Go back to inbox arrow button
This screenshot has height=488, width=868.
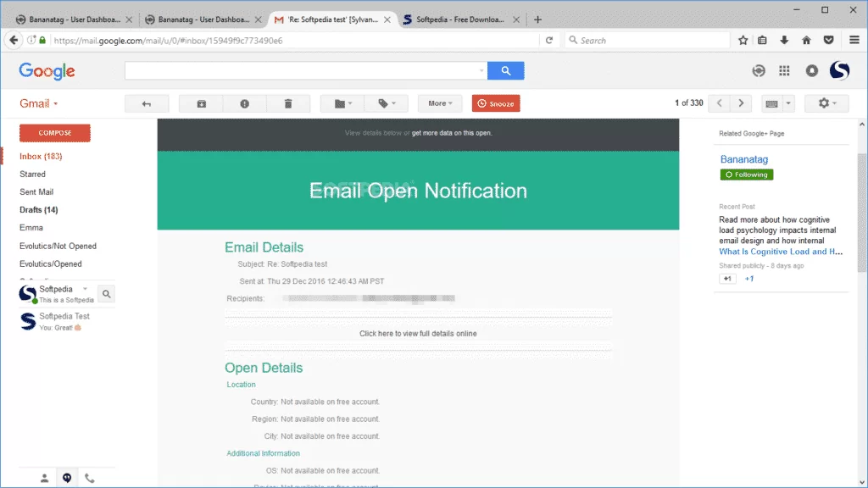[147, 103]
